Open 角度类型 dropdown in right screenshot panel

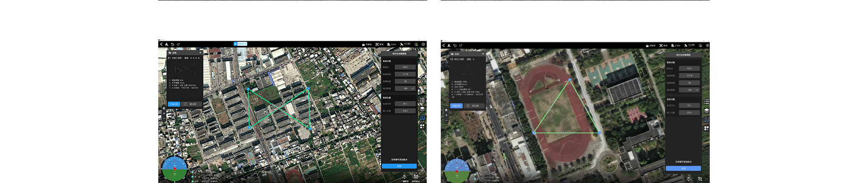coord(689,76)
